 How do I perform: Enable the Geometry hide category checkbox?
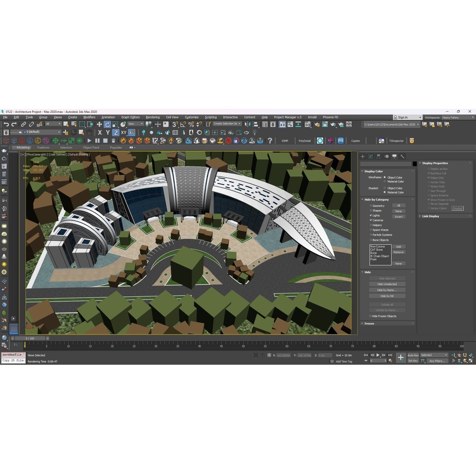coord(371,205)
